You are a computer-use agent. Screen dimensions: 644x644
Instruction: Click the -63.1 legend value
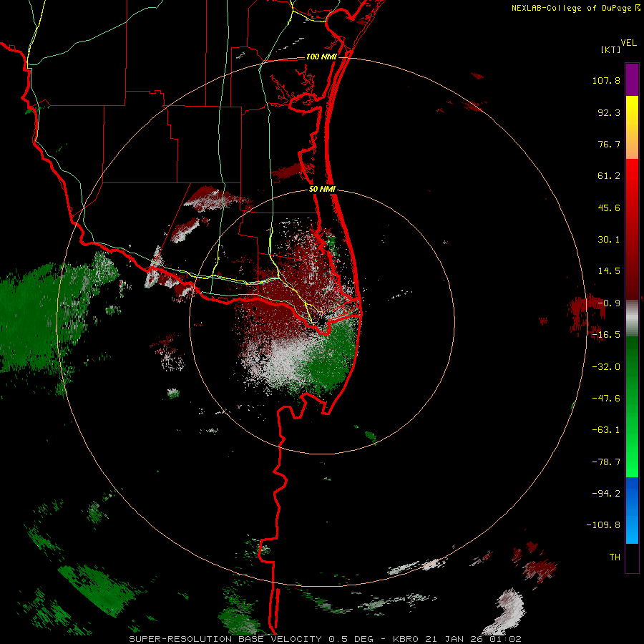pyautogui.click(x=606, y=430)
